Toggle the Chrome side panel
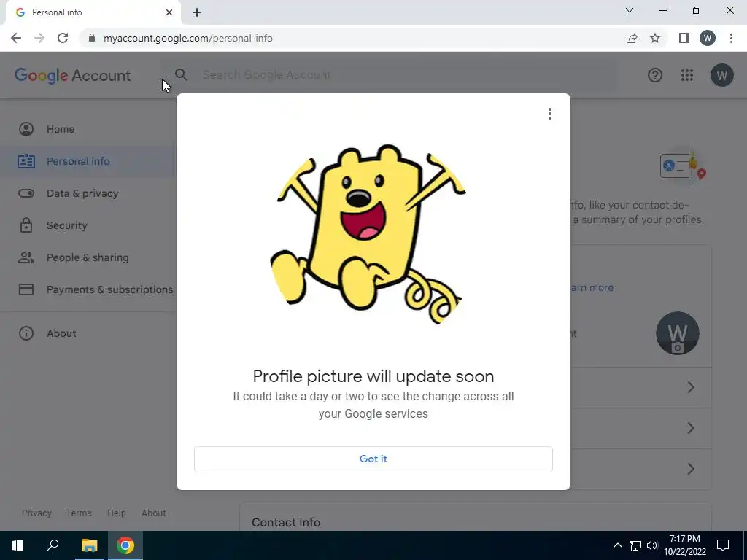This screenshot has width=747, height=560. [684, 38]
